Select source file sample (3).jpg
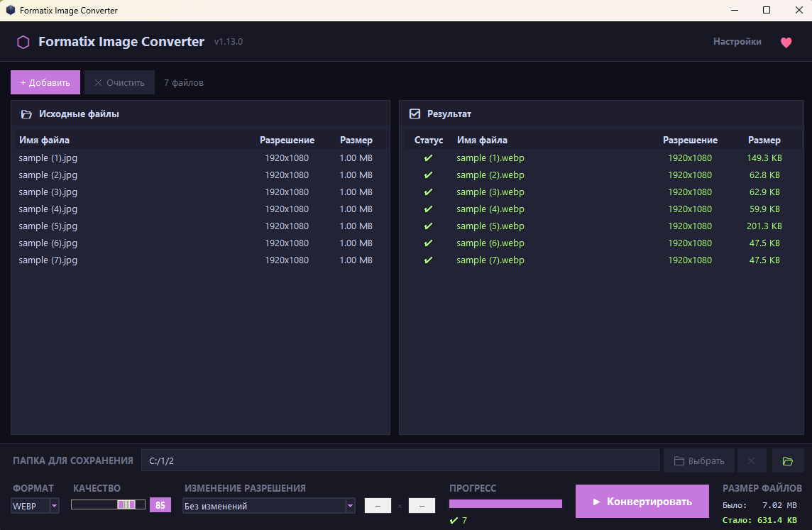This screenshot has height=530, width=812. (200, 192)
